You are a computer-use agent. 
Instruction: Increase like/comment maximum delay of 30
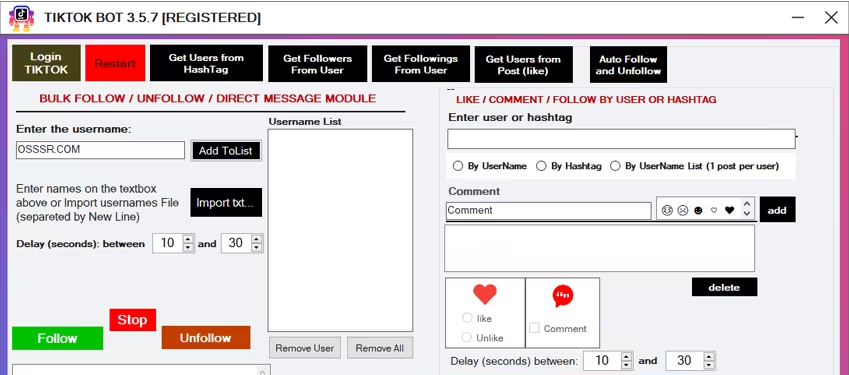pyautogui.click(x=709, y=356)
